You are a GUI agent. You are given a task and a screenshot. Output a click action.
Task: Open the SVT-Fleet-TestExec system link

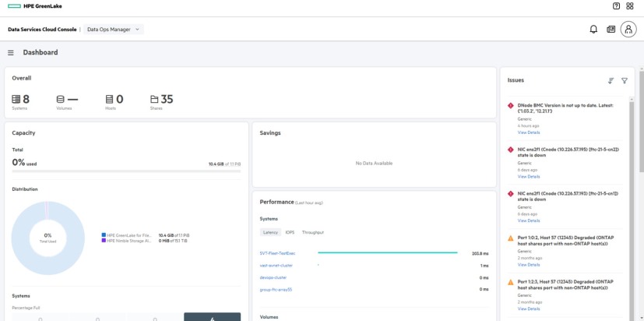[x=278, y=253]
